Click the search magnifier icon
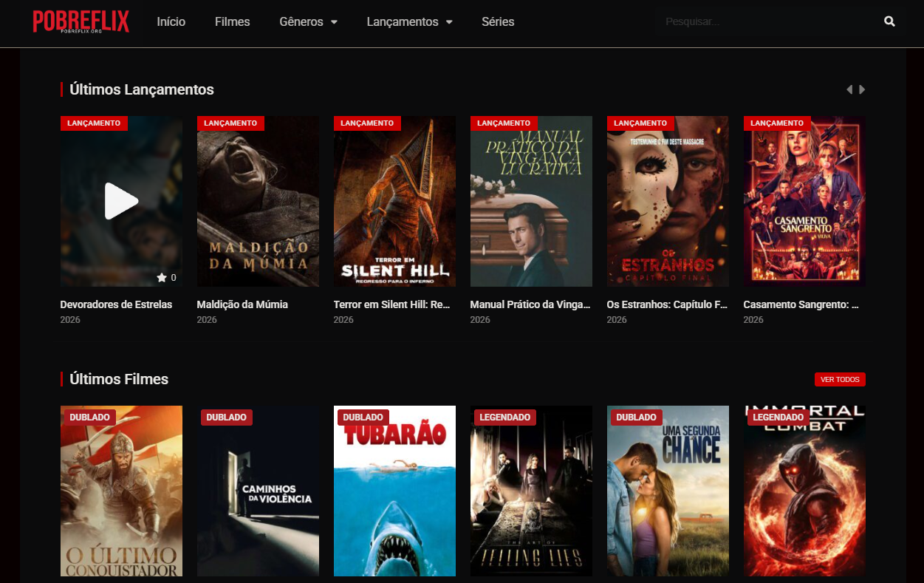The height and width of the screenshot is (583, 924). [889, 21]
